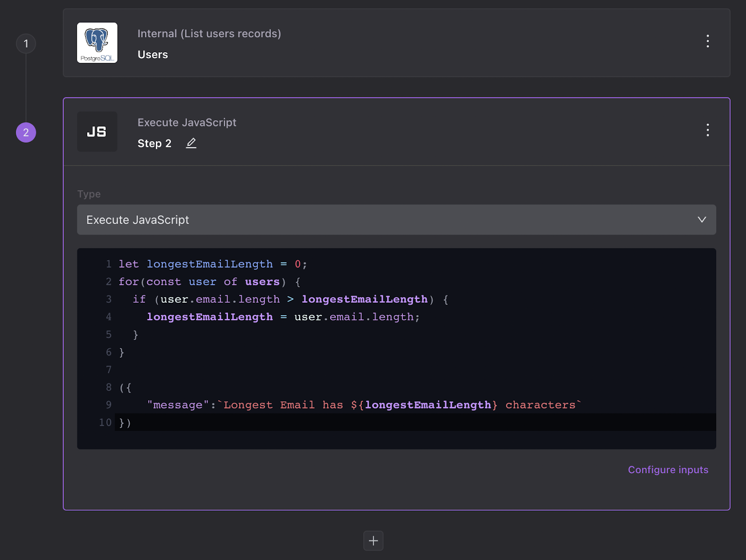Place cursor on code line 1 declaring longestEmailLength
The image size is (746, 560).
[x=212, y=264]
